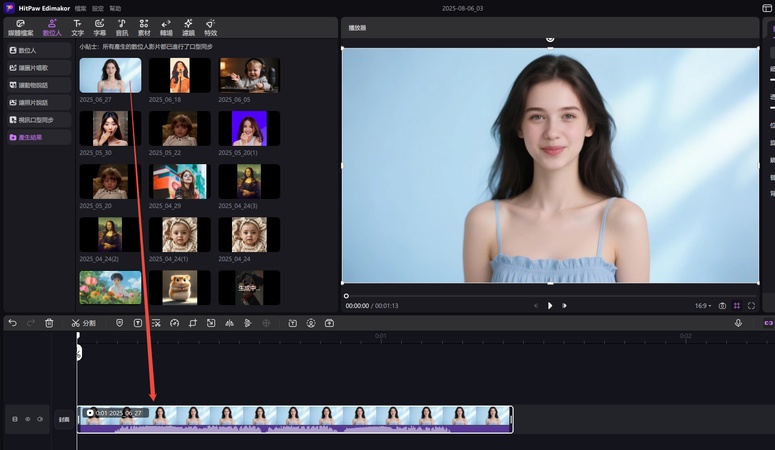Click the marker shield icon in timeline toolbar
This screenshot has height=450, width=775.
point(119,323)
